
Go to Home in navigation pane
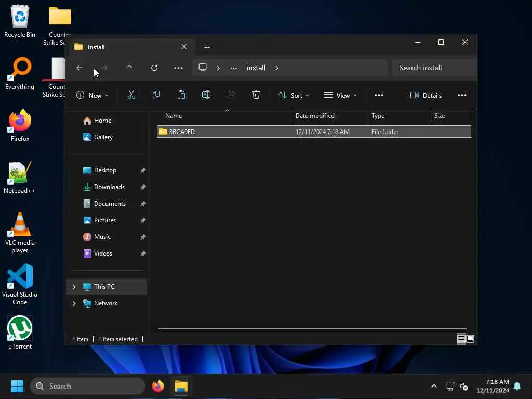pos(97,121)
